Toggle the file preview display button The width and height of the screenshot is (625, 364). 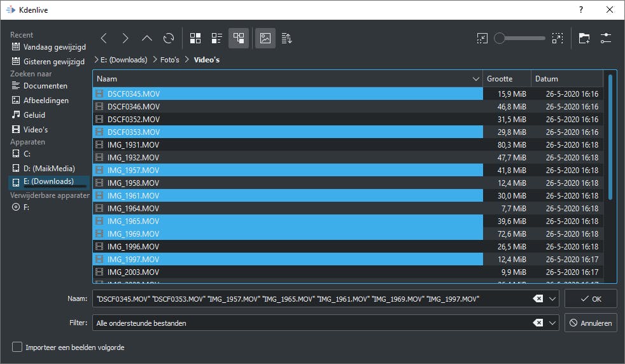265,38
